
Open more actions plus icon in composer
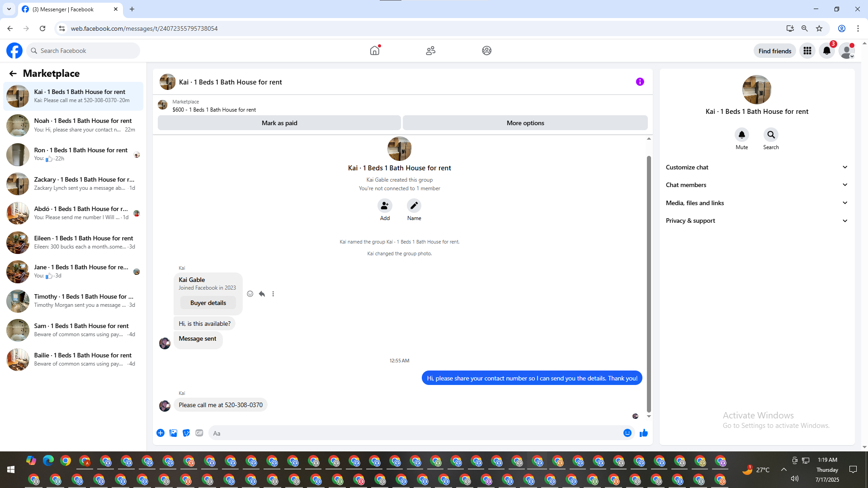(x=160, y=433)
